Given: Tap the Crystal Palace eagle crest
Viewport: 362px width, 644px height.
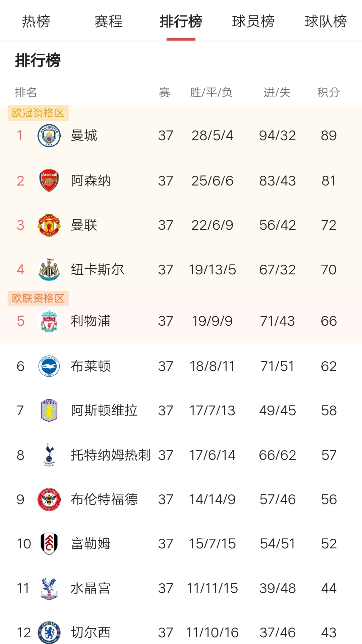Looking at the screenshot, I should pyautogui.click(x=49, y=588).
